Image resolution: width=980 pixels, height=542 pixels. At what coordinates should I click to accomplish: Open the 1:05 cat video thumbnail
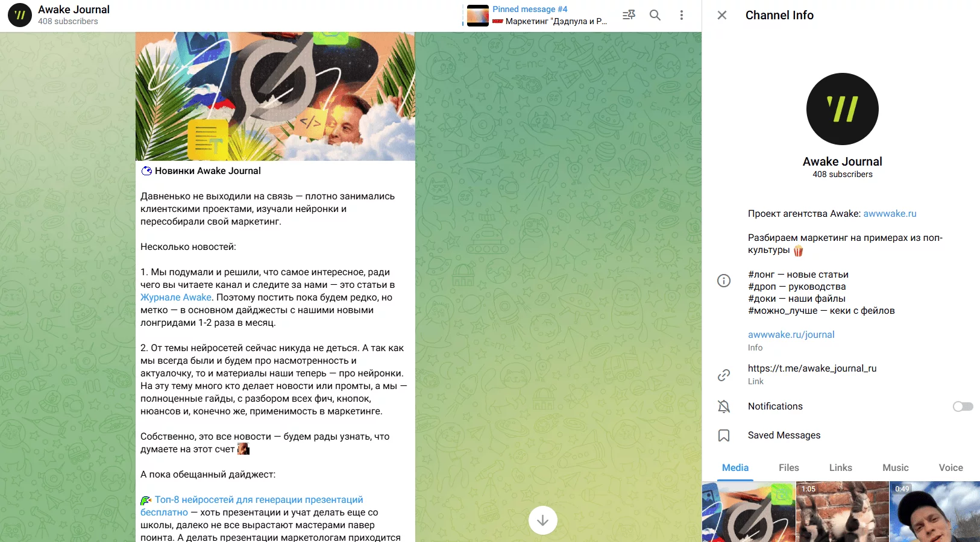coord(843,512)
